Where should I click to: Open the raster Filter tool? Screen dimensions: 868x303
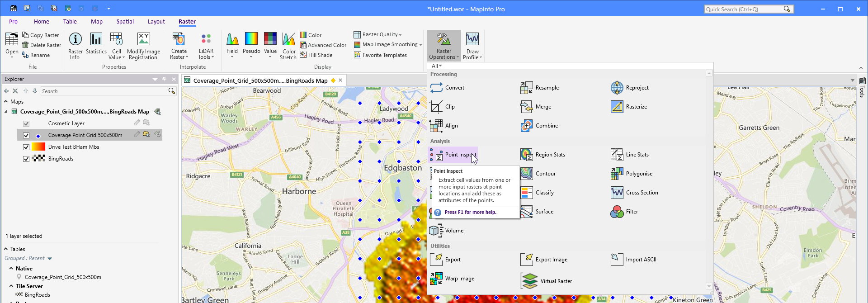tap(624, 212)
